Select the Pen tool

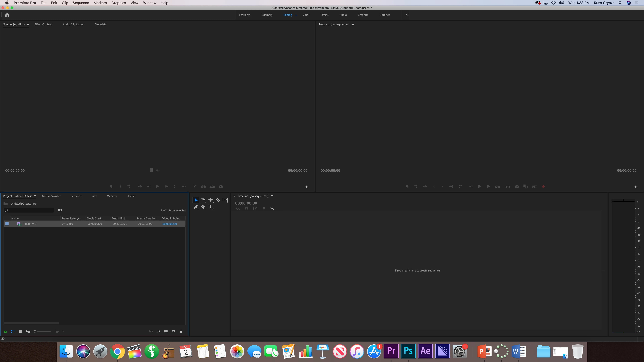click(x=196, y=207)
